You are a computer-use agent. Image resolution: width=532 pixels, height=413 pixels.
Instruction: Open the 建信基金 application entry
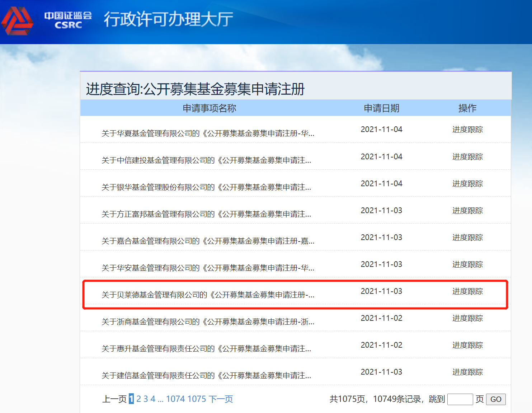click(206, 376)
